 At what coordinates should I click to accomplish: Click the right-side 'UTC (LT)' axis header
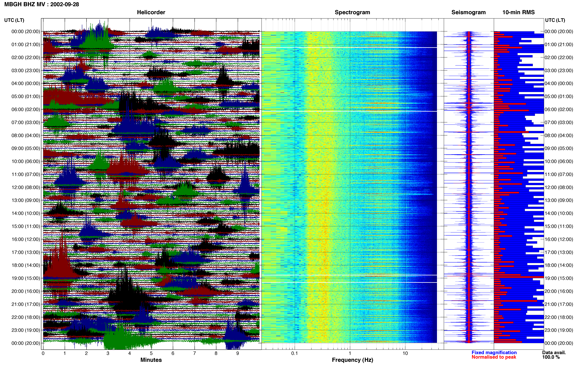(555, 20)
